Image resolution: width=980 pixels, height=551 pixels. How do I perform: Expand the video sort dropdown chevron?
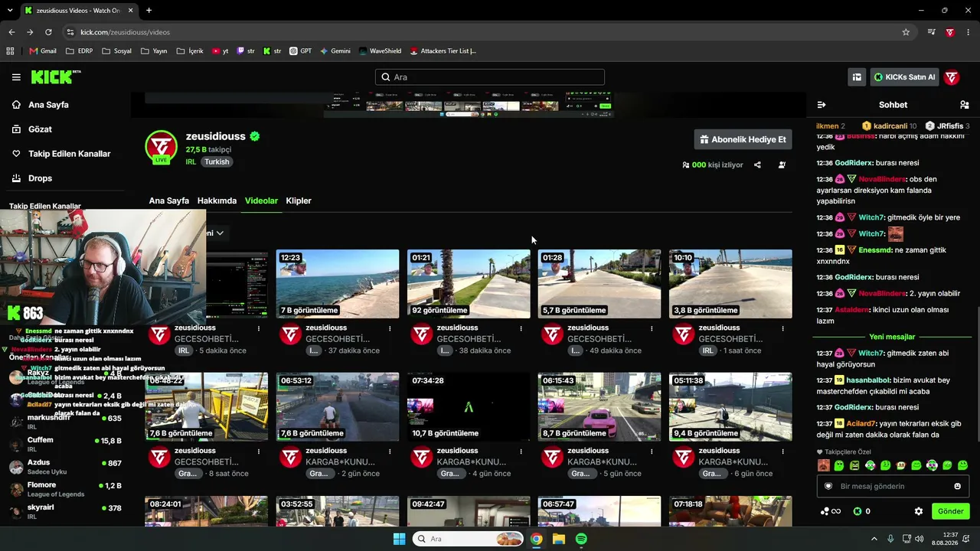pos(220,233)
